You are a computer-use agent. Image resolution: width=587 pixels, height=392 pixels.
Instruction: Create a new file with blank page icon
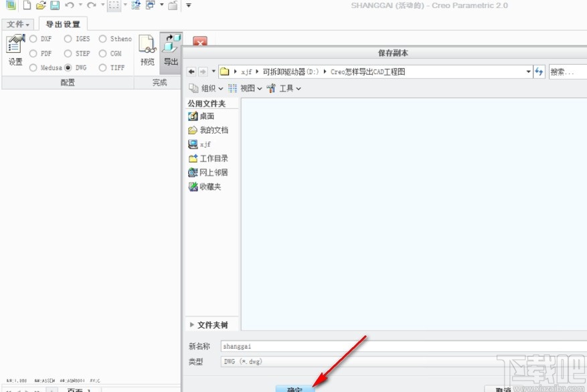pyautogui.click(x=27, y=5)
